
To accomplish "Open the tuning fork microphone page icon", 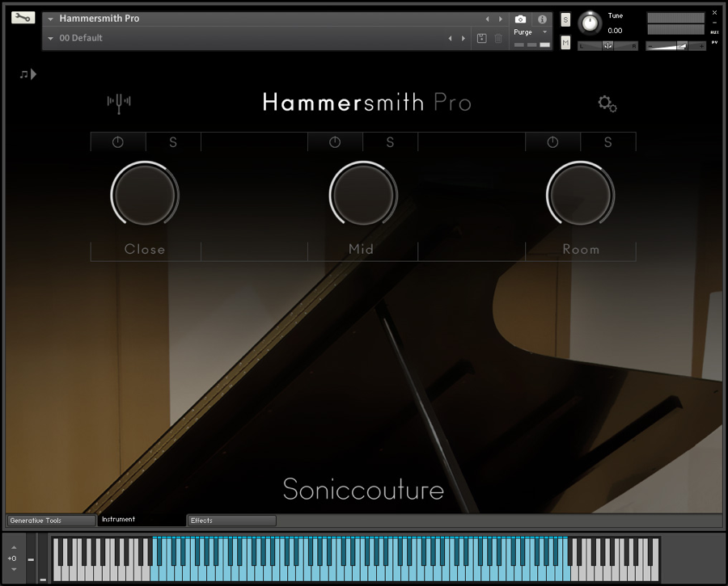I will 119,103.
